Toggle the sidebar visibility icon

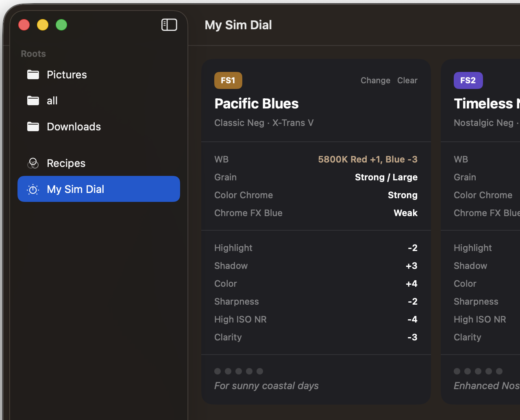click(169, 25)
